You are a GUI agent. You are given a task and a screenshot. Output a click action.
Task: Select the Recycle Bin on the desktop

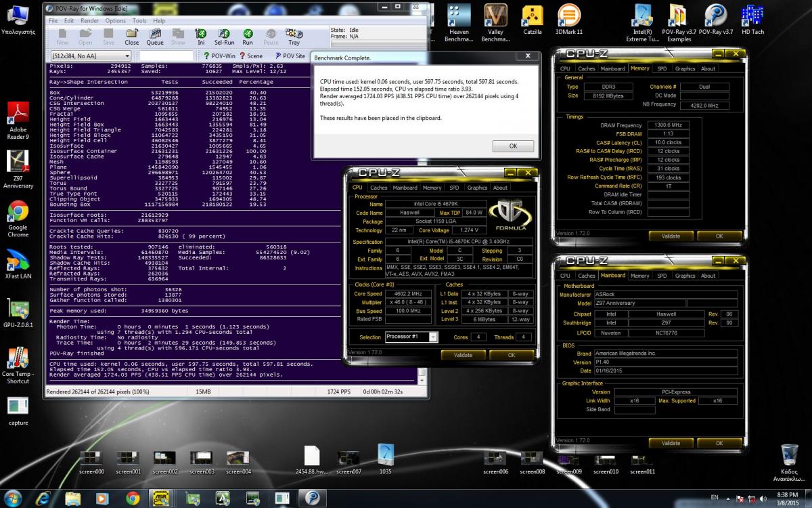coord(790,463)
